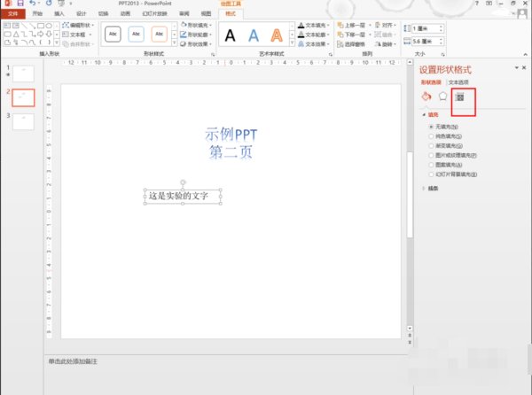Open the Effects pentagon tab in format pane
The image size is (532, 395).
click(442, 97)
